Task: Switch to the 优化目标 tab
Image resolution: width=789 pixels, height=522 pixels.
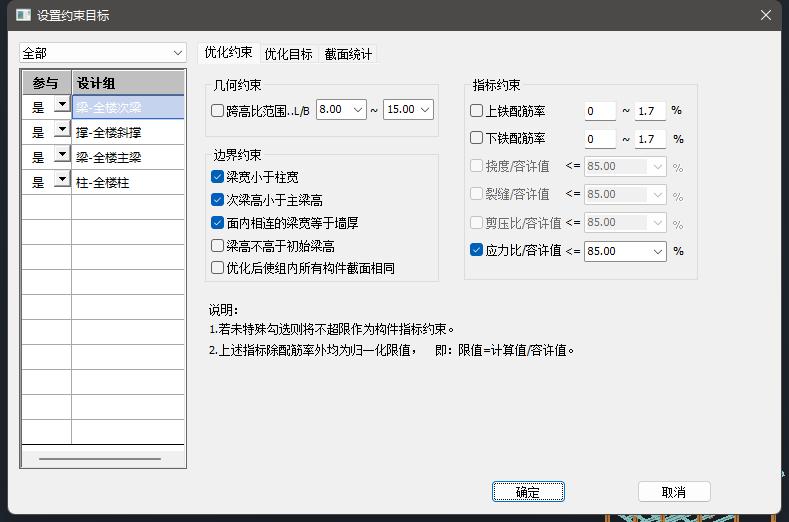Action: point(288,54)
